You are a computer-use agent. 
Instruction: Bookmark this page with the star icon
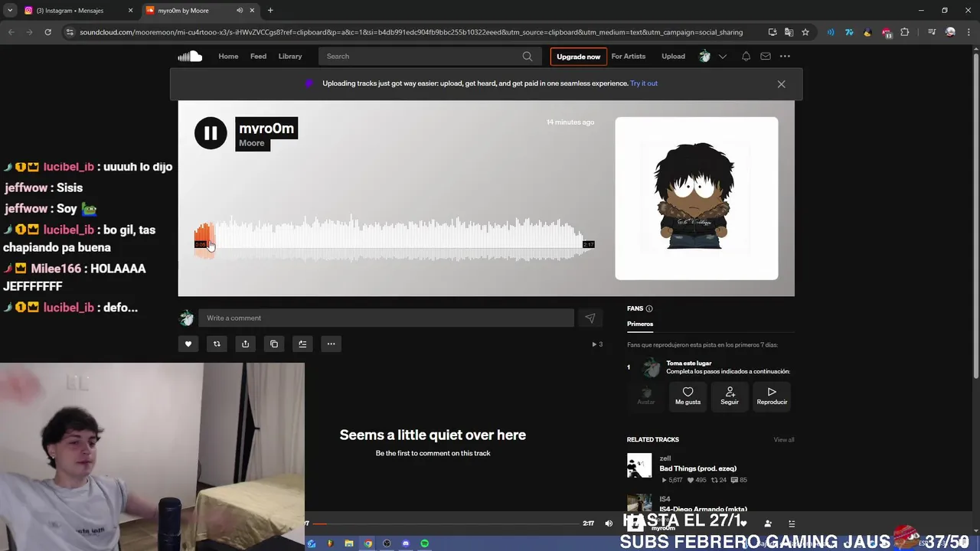point(805,32)
